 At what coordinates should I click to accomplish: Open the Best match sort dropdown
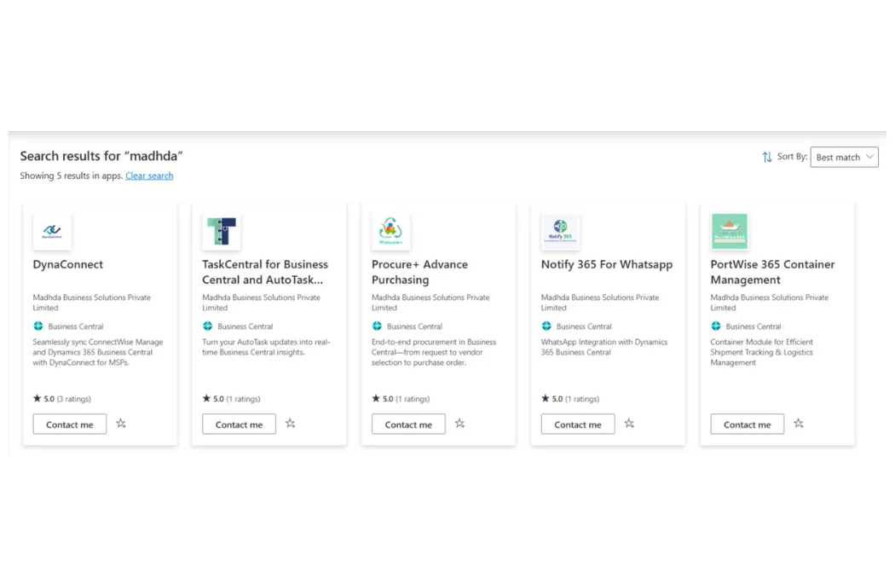(x=844, y=157)
